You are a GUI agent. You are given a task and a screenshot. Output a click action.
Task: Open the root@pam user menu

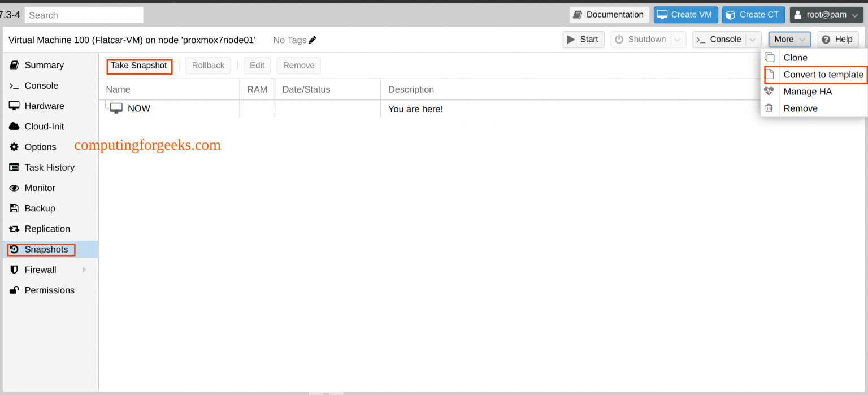[826, 15]
